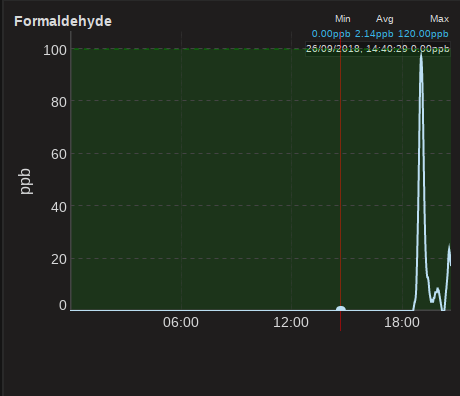This screenshot has width=460, height=396.
Task: Click the 26/09/2018 14:40:29 tooltip readout
Action: (378, 49)
